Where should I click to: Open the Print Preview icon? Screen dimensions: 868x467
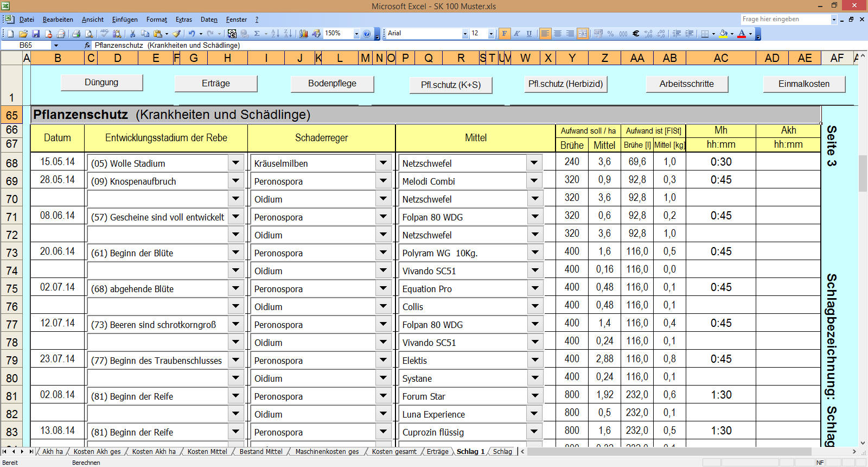click(88, 34)
